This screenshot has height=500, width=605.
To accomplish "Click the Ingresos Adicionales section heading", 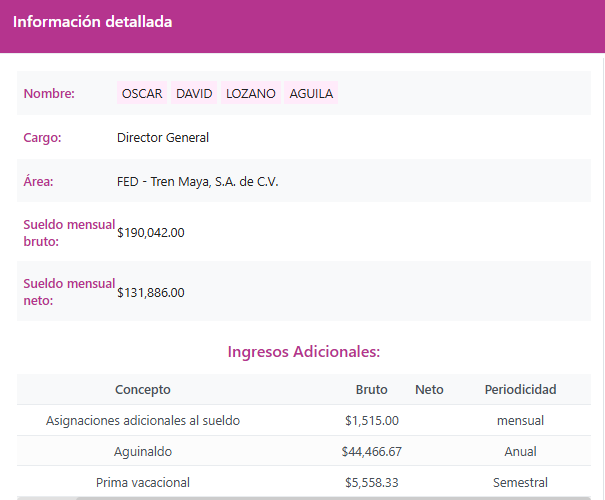I will (x=303, y=352).
